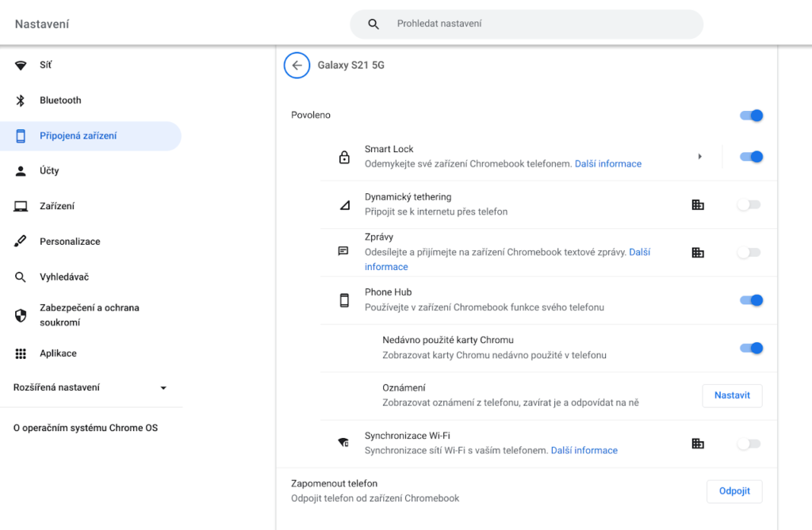
Task: Click the Prohledat nastavení search field
Action: point(539,24)
